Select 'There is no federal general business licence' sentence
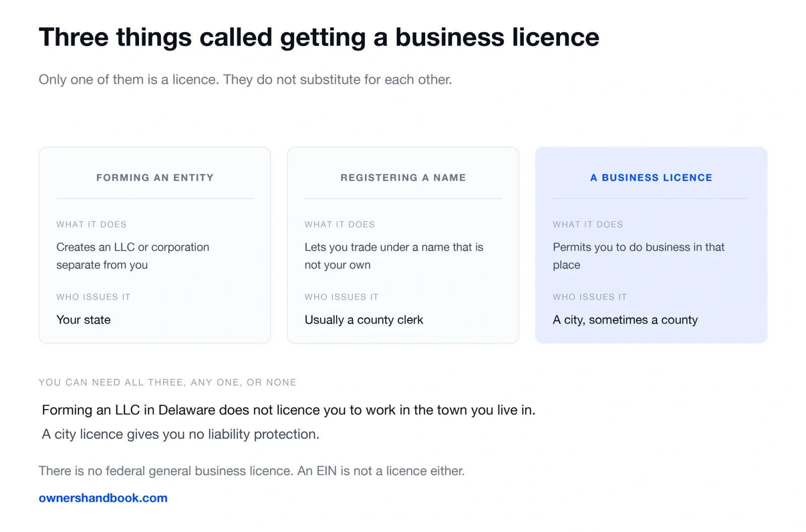 tap(166, 471)
